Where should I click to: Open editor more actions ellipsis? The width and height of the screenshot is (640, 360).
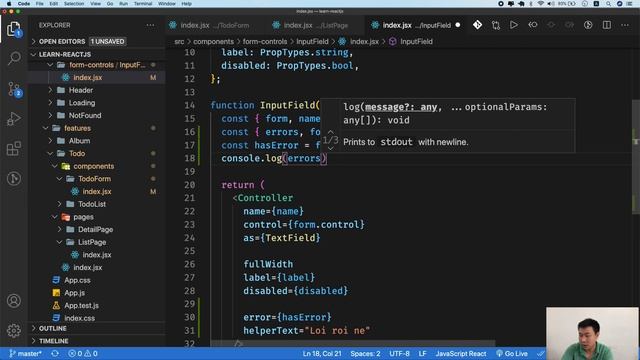(624, 25)
